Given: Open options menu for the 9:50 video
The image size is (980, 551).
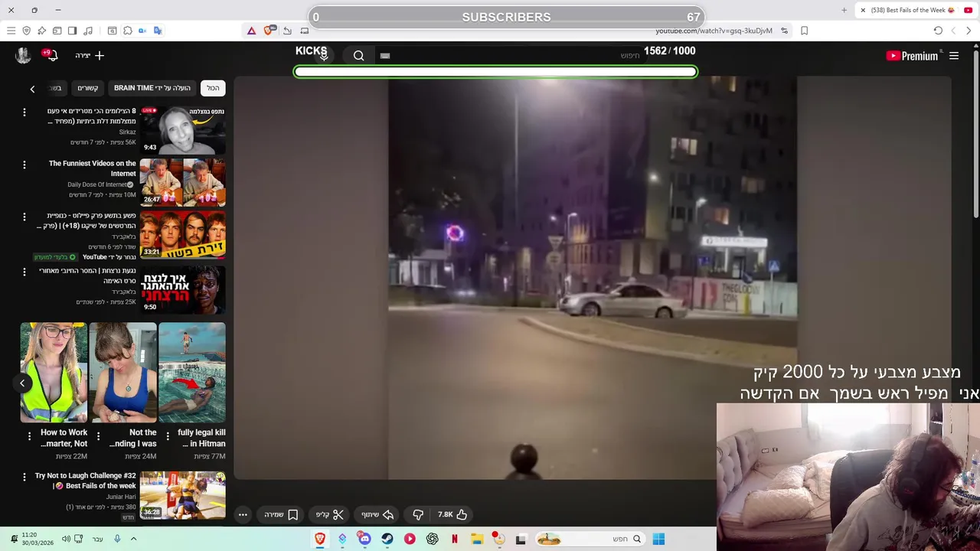Looking at the screenshot, I should 24,272.
